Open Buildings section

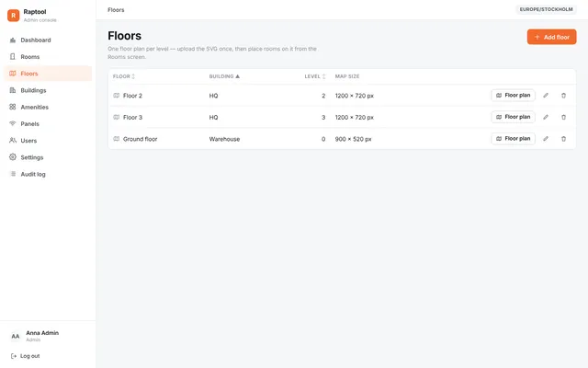click(48, 90)
